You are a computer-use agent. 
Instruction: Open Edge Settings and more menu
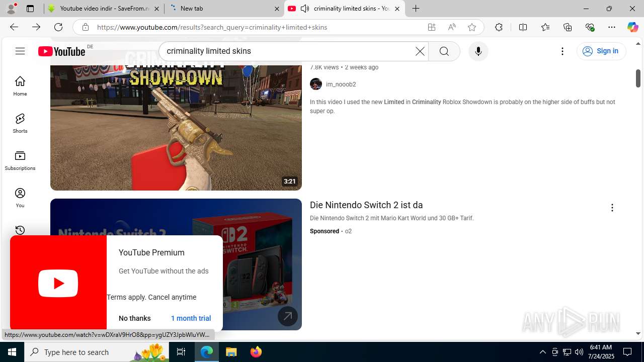point(612,27)
